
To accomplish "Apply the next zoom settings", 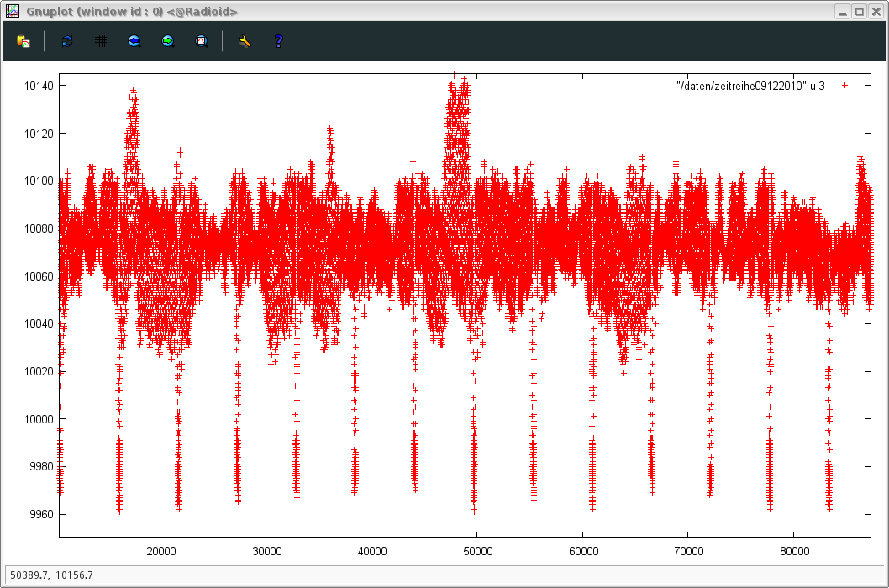I will click(x=167, y=41).
